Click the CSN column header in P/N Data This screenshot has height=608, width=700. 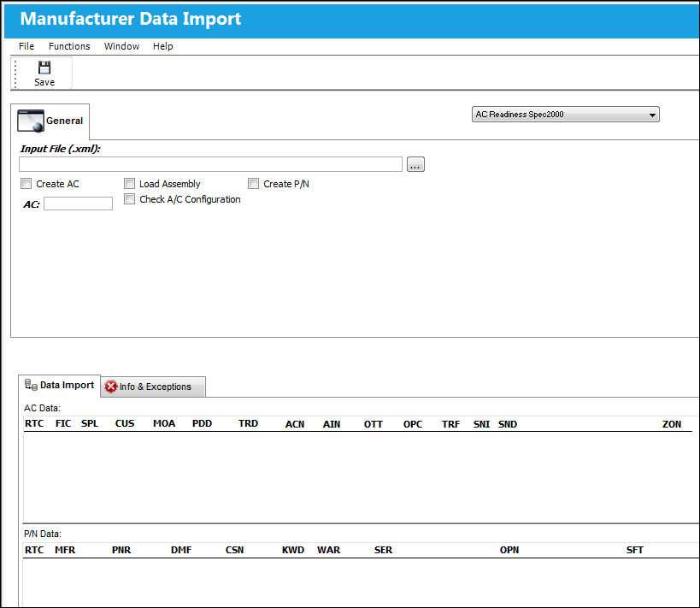point(235,550)
